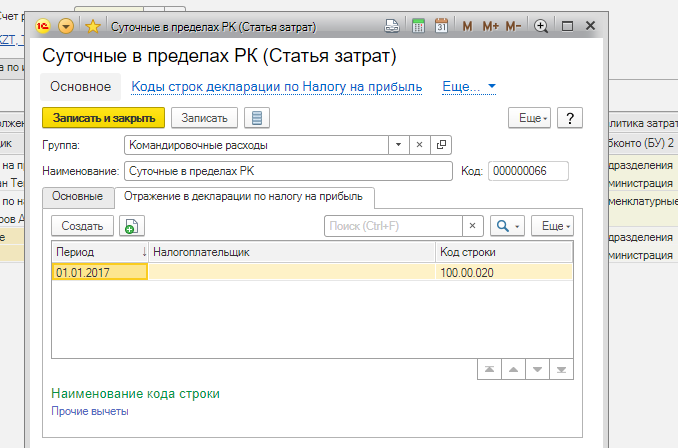
Task: Expand the Еще... navigation link
Action: [469, 86]
